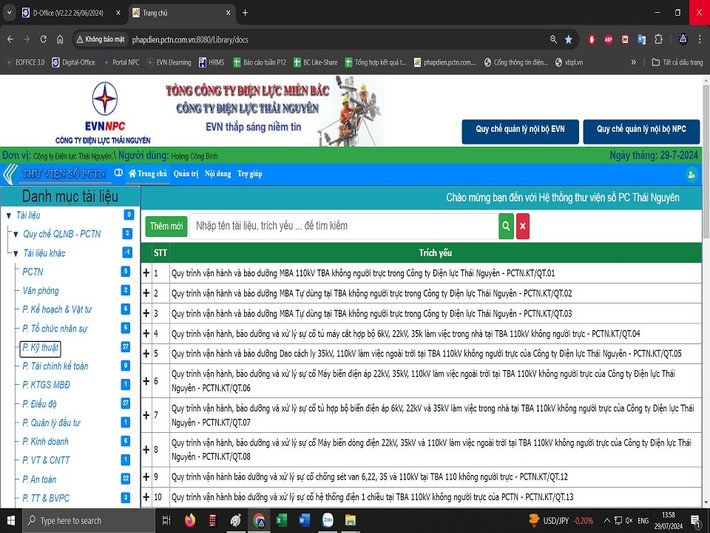Collapse the Tài liệu khác node
Screen dimensions: 710x533
(16, 254)
